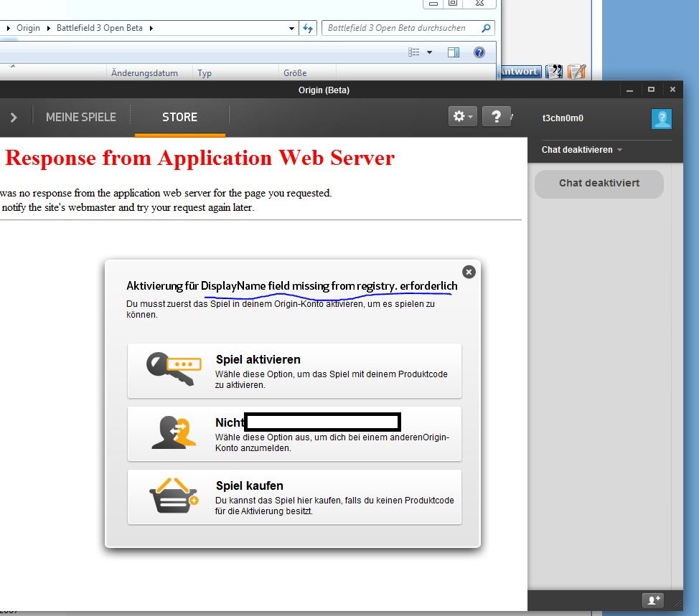Screen dimensions: 699x616
Task: Click the t3chn0m0 profile avatar icon
Action: click(662, 119)
